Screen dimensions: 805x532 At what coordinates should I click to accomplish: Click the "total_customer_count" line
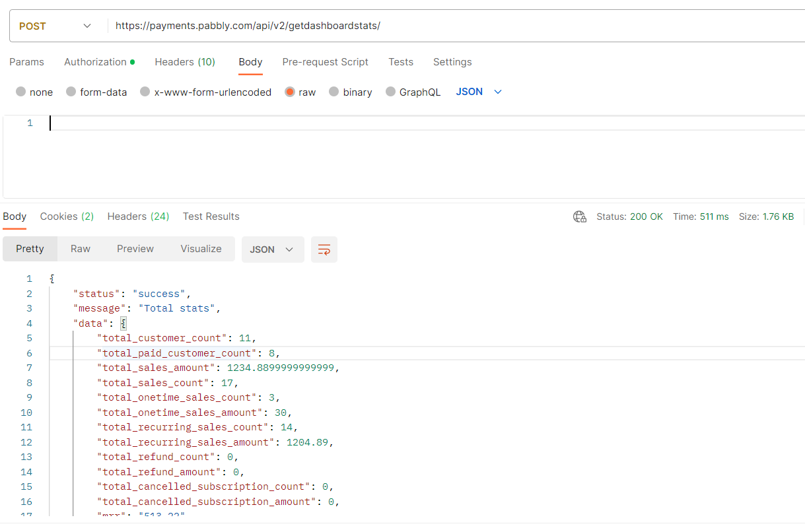(x=177, y=338)
